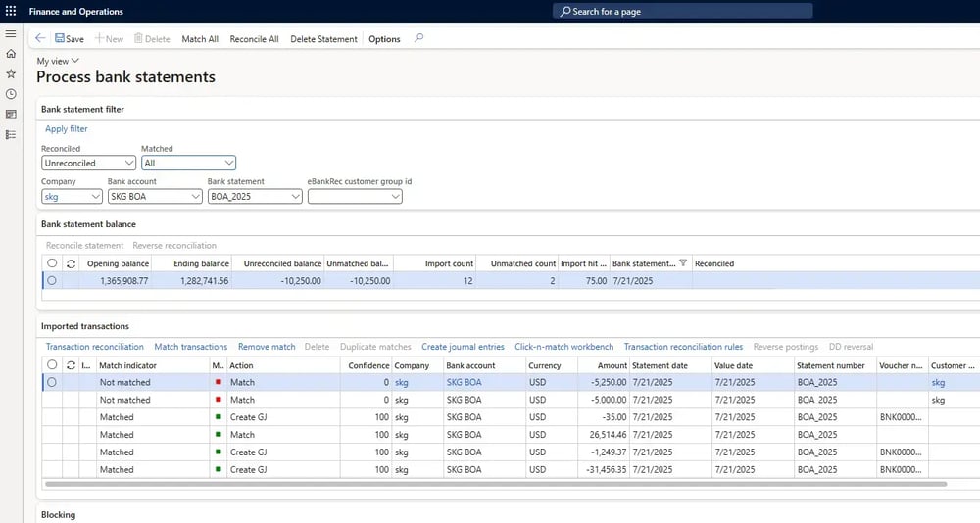Click the Save disk icon
The width and height of the screenshot is (980, 523).
(x=60, y=38)
